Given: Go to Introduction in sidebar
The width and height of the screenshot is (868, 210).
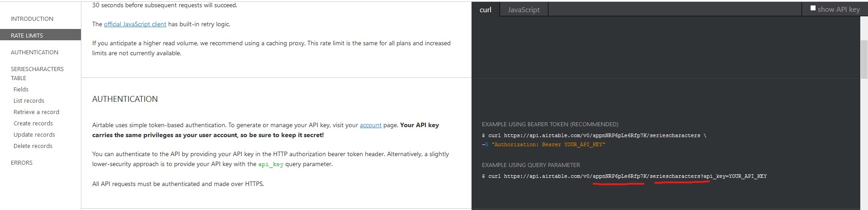Looking at the screenshot, I should pyautogui.click(x=32, y=19).
